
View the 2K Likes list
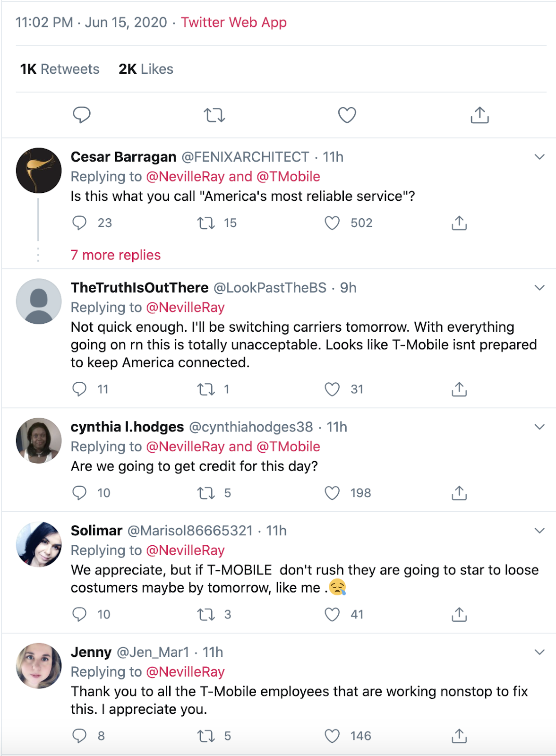click(x=146, y=69)
